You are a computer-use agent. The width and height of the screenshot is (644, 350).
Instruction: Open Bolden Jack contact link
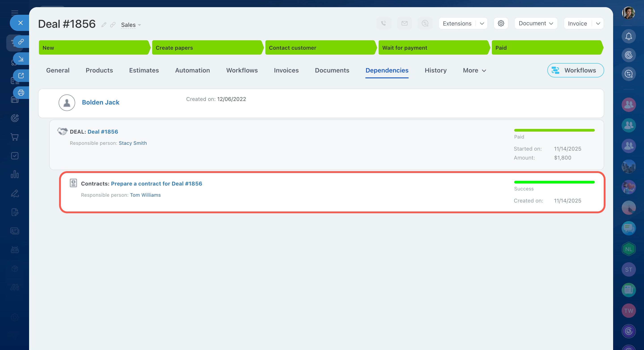pos(100,102)
